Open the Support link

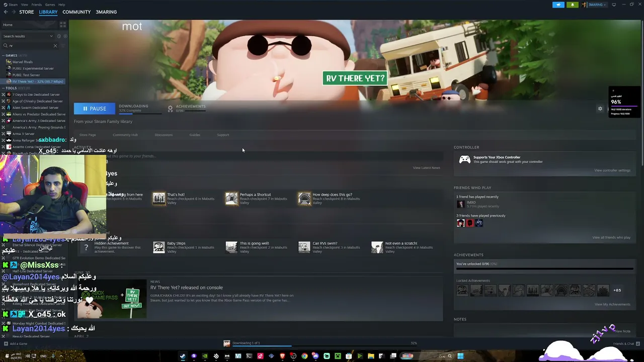[223, 135]
